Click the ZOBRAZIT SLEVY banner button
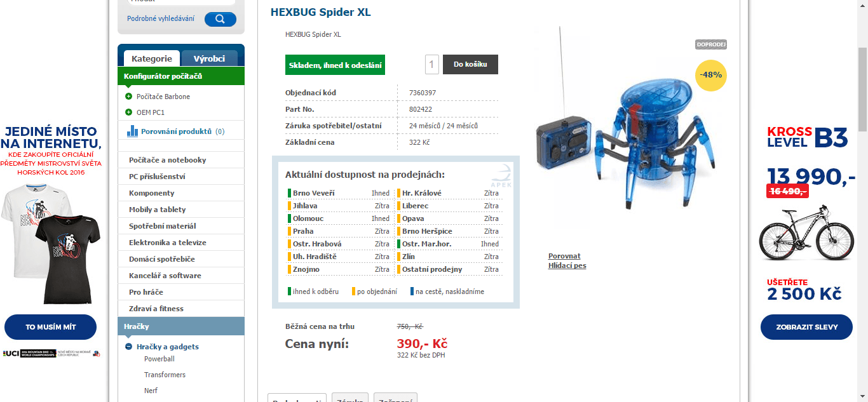This screenshot has width=868, height=402. [x=806, y=327]
